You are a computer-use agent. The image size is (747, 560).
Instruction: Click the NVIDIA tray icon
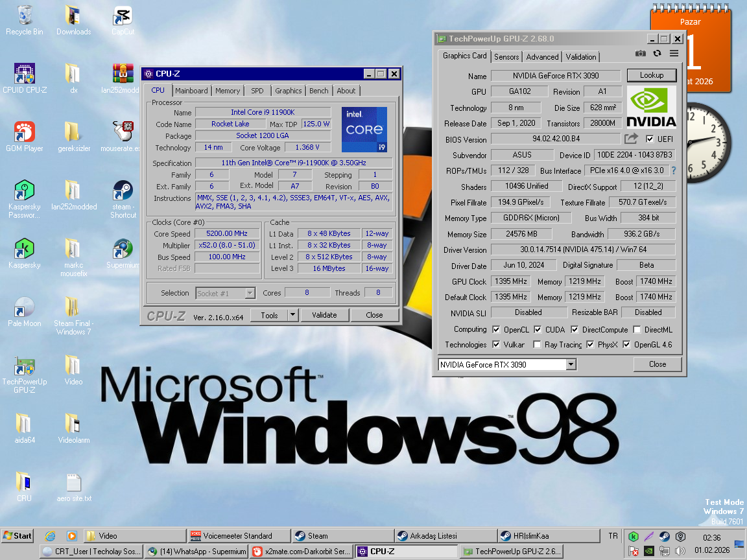649,551
